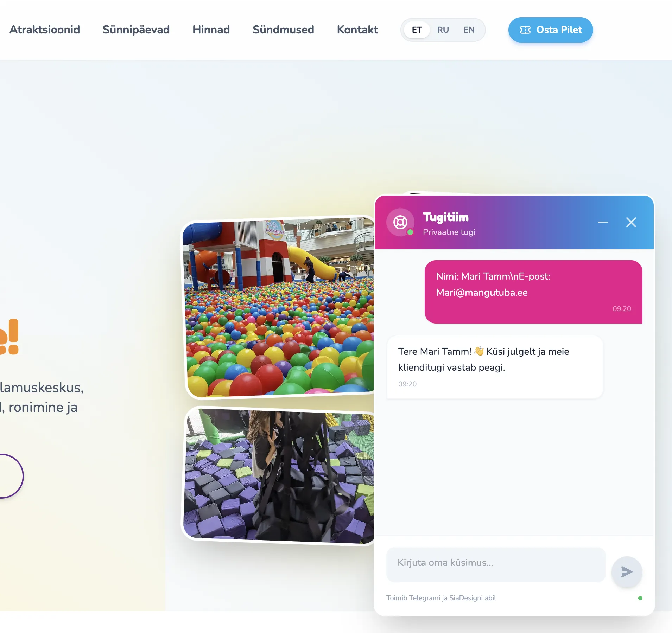Switch language to ET
The height and width of the screenshot is (633, 672).
(417, 30)
